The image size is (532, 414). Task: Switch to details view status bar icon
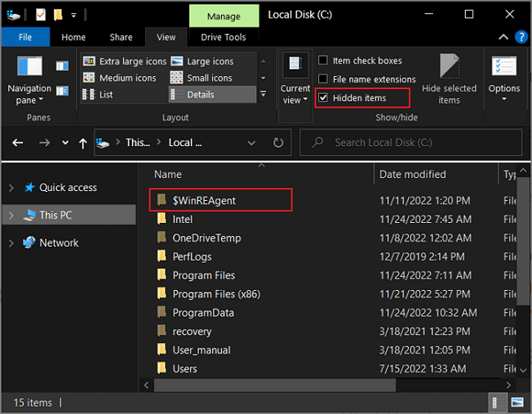coord(498,403)
